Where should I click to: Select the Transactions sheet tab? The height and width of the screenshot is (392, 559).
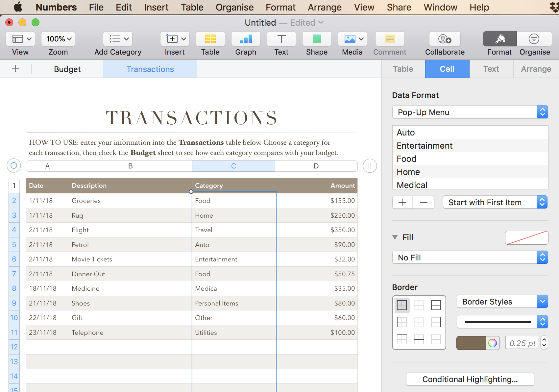150,69
